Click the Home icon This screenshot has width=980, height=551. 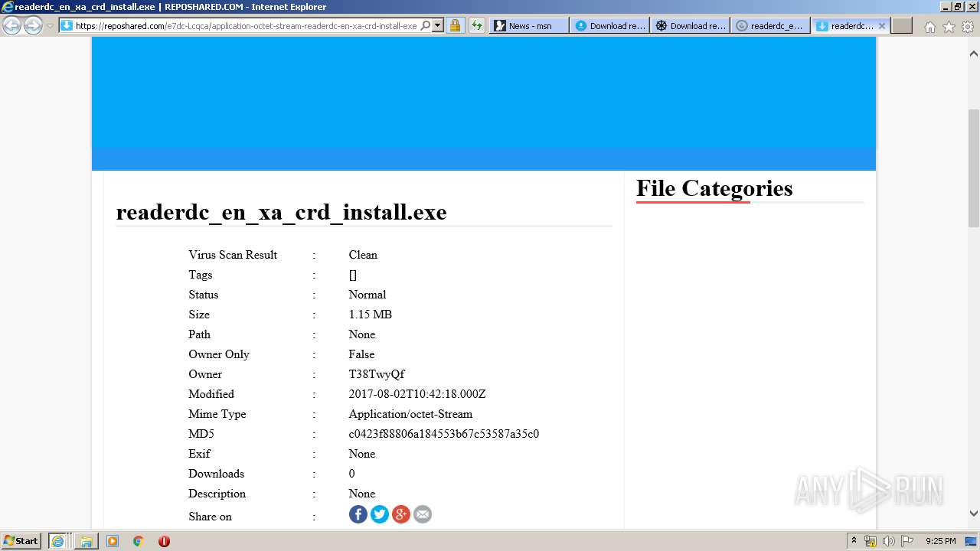point(929,27)
